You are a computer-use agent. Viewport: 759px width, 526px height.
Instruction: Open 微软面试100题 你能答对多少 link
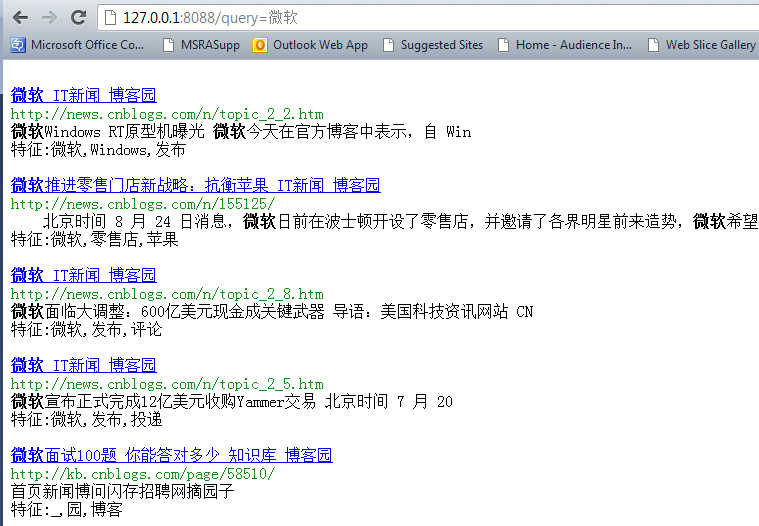(x=171, y=455)
